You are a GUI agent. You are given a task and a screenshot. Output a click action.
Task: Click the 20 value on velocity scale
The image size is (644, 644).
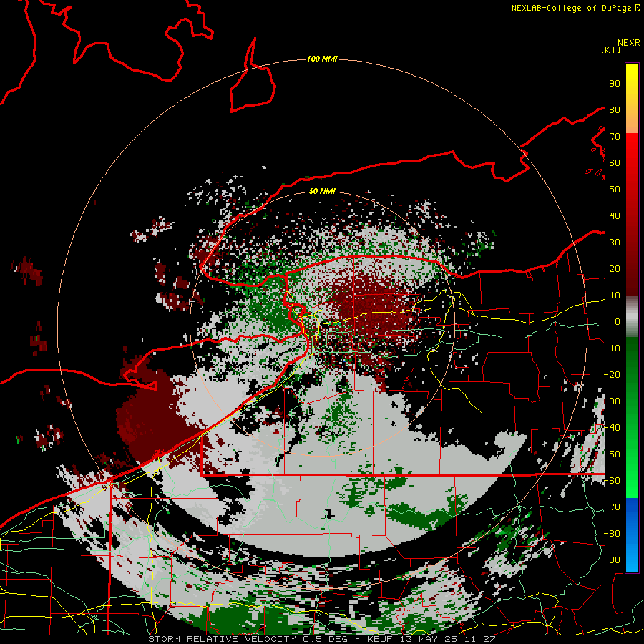[615, 268]
